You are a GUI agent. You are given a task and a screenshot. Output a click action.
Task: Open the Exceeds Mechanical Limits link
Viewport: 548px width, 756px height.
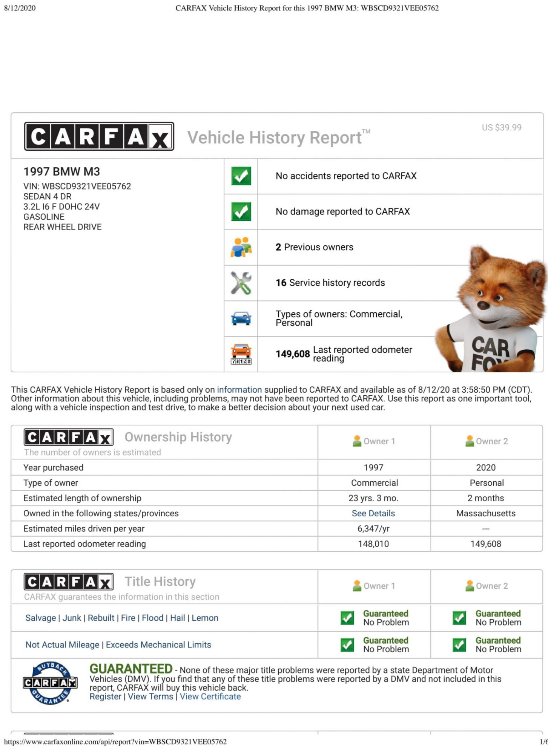(x=158, y=645)
